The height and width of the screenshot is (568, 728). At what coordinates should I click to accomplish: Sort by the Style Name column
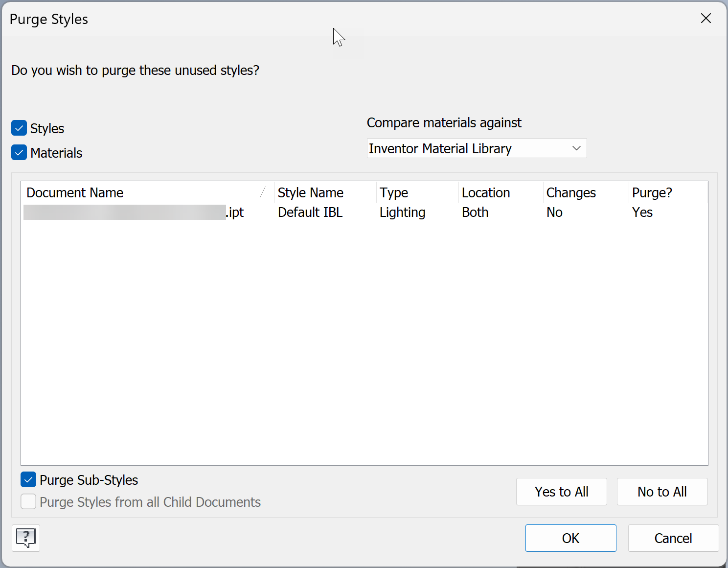click(x=310, y=193)
